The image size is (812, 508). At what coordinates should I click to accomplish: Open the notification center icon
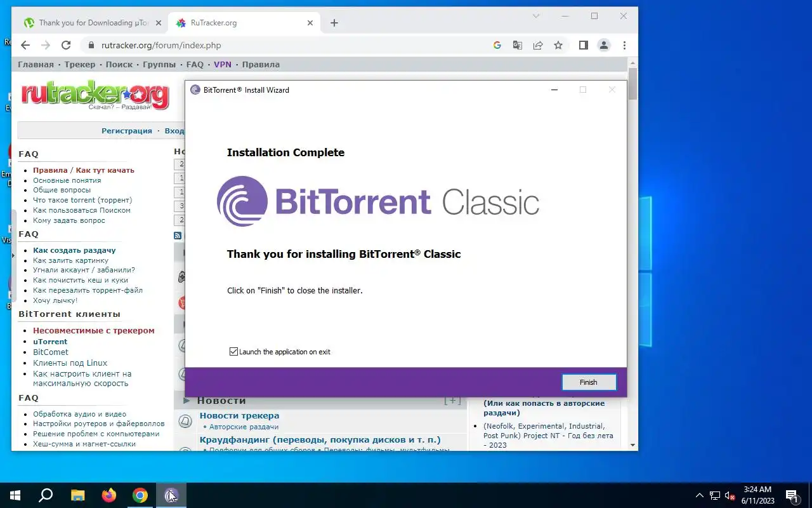(792, 495)
